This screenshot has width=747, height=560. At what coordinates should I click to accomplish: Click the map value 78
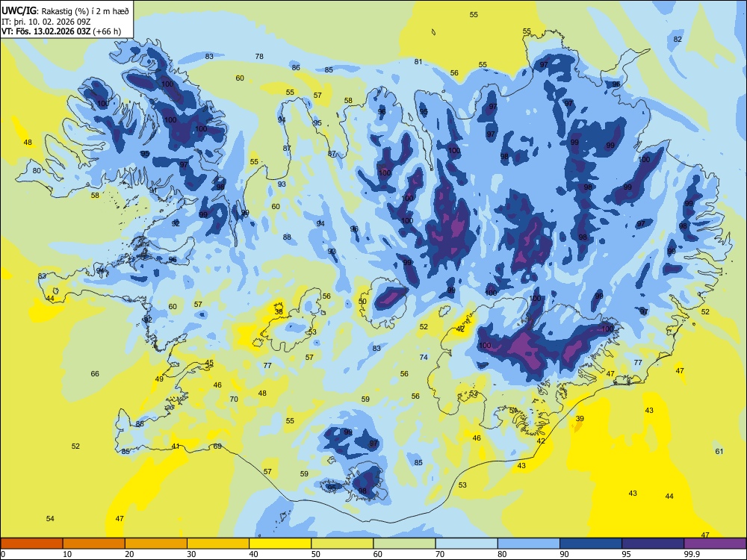point(259,56)
